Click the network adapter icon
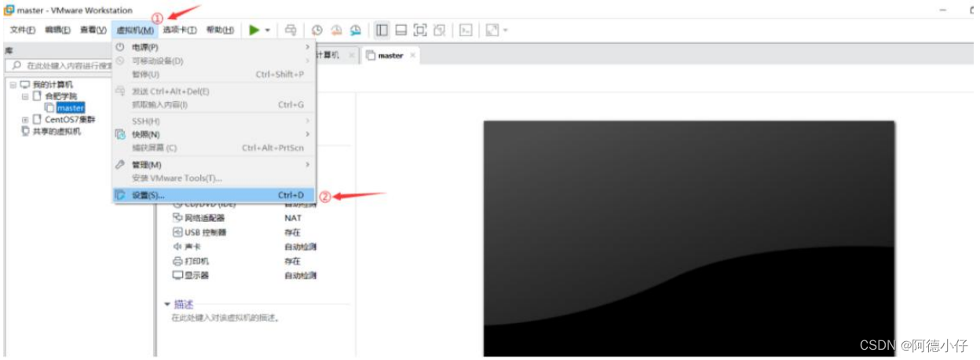The image size is (980, 360). pyautogui.click(x=177, y=218)
